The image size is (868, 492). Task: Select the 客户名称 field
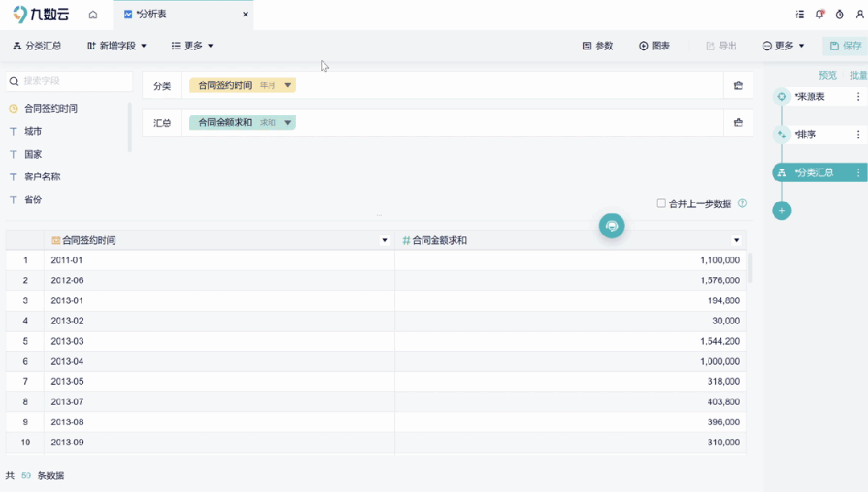(42, 176)
